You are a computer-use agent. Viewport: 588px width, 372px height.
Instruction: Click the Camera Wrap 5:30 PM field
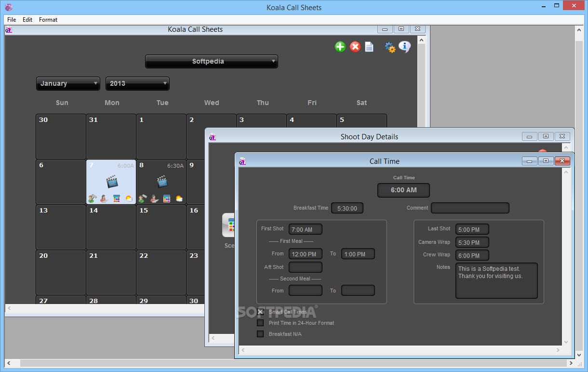click(472, 242)
